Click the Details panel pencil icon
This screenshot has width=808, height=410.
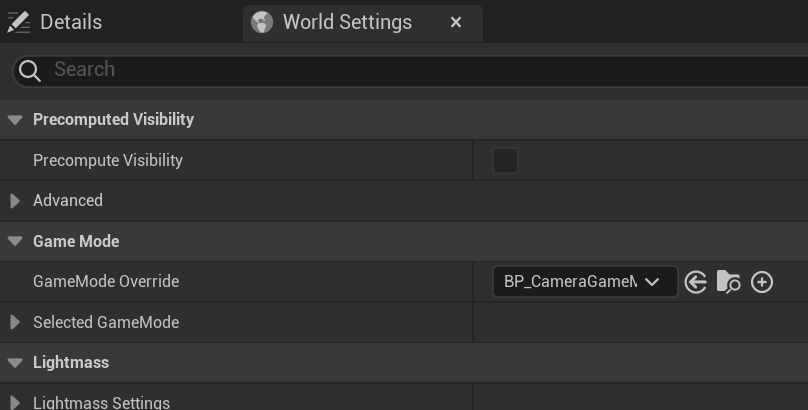click(18, 22)
